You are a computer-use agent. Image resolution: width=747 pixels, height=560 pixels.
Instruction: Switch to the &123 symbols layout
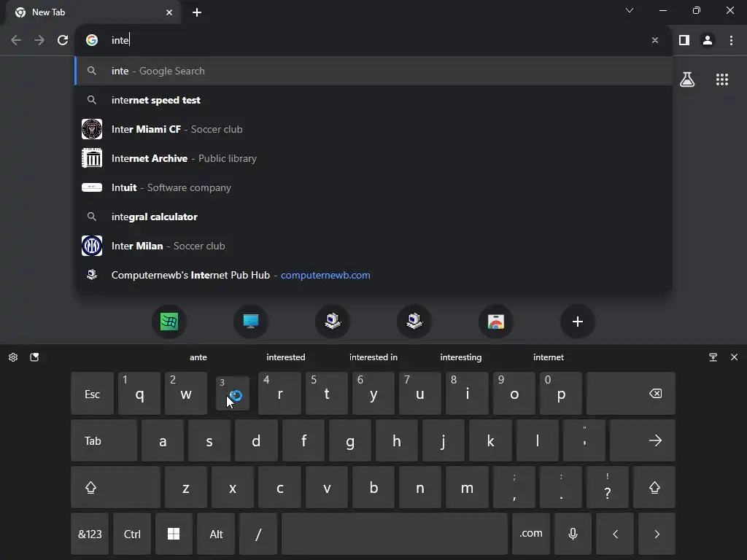[x=90, y=534]
